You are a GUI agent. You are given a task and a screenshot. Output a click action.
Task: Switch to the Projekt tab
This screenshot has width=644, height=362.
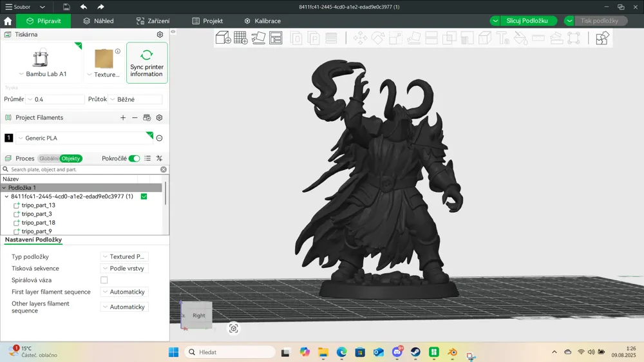tap(207, 21)
